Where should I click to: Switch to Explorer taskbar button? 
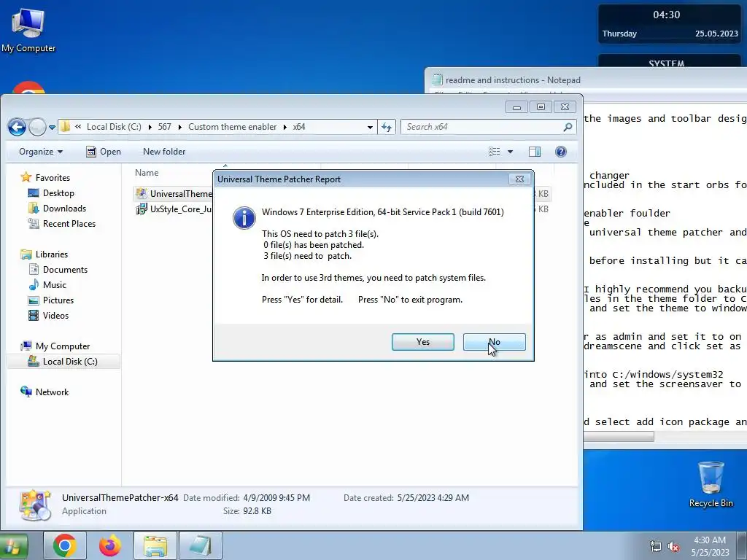[x=155, y=545]
